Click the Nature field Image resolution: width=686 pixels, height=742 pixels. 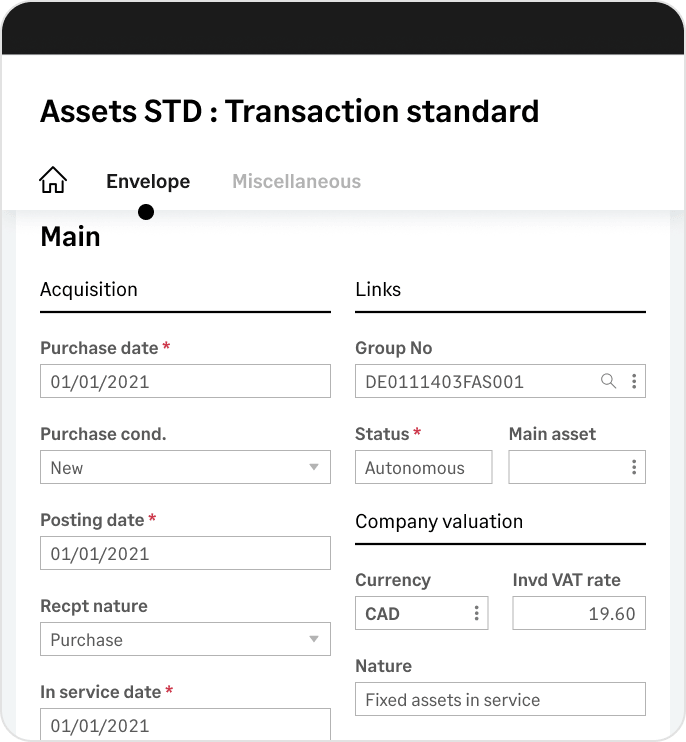tap(501, 699)
